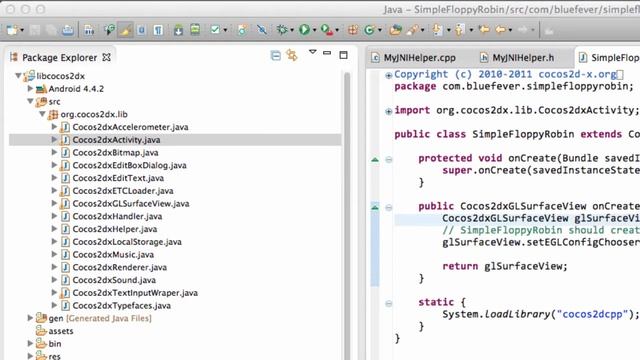This screenshot has width=640, height=360.
Task: Click the Previous Annotation arrow icon
Action: click(460, 30)
